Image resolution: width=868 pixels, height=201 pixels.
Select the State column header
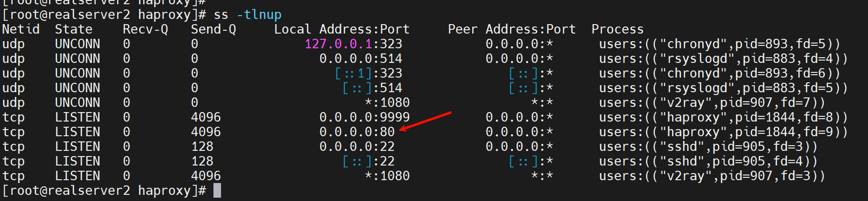tap(74, 29)
